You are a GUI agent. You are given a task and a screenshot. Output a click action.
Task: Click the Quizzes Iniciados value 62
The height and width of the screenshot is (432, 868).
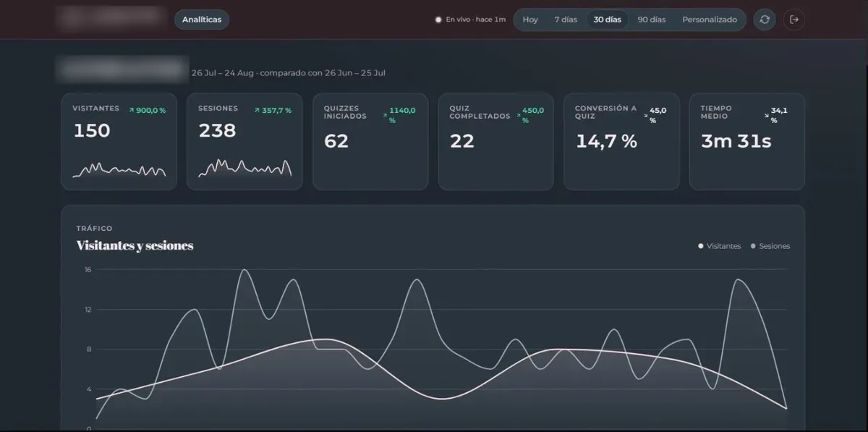[x=336, y=141]
